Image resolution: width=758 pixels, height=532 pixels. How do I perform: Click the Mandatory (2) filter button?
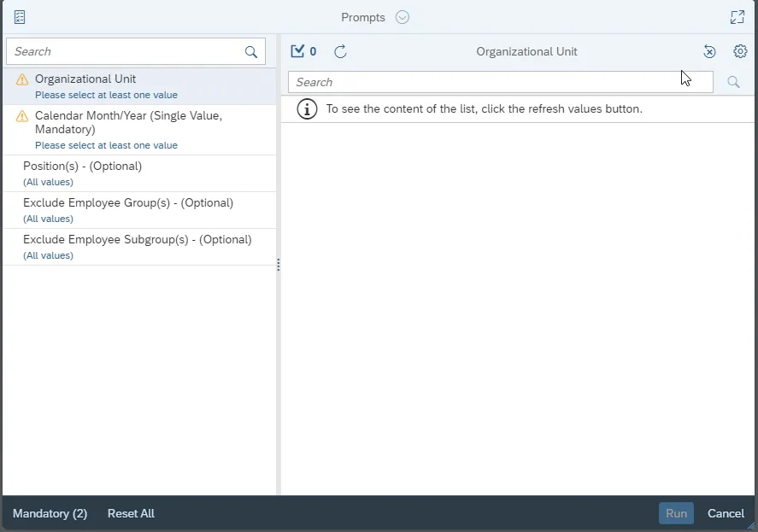pos(50,513)
